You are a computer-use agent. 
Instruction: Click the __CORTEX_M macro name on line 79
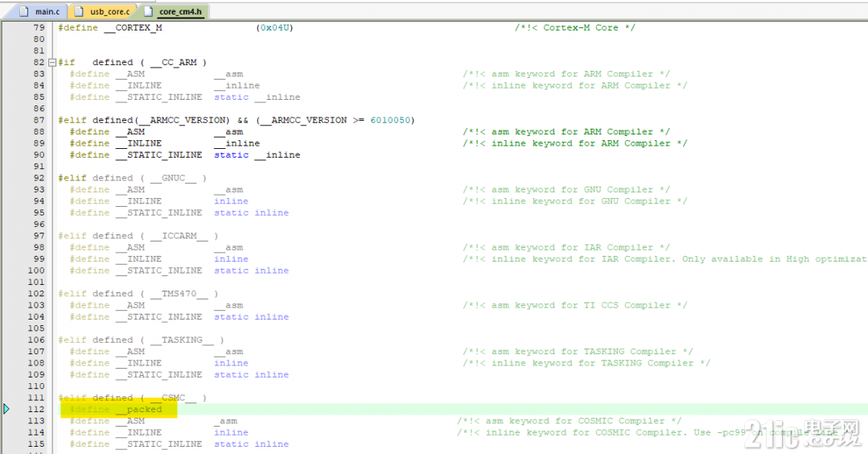pyautogui.click(x=133, y=27)
